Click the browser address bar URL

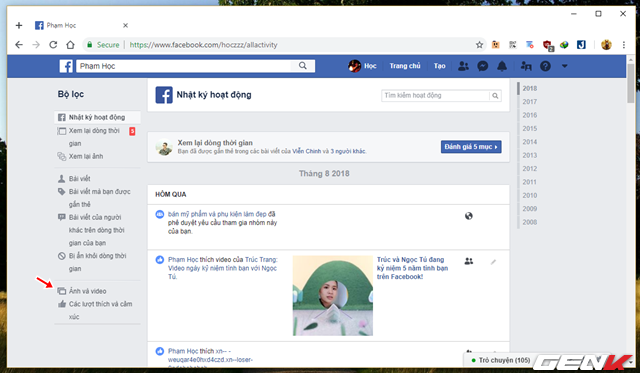point(203,44)
